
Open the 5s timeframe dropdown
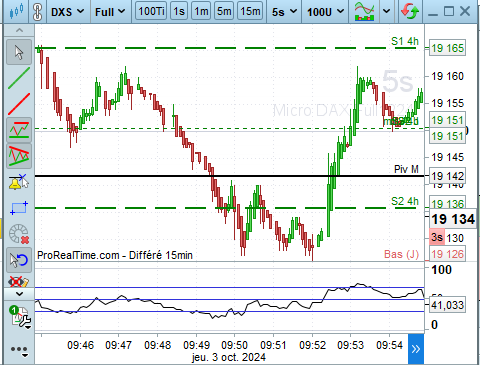[284, 12]
